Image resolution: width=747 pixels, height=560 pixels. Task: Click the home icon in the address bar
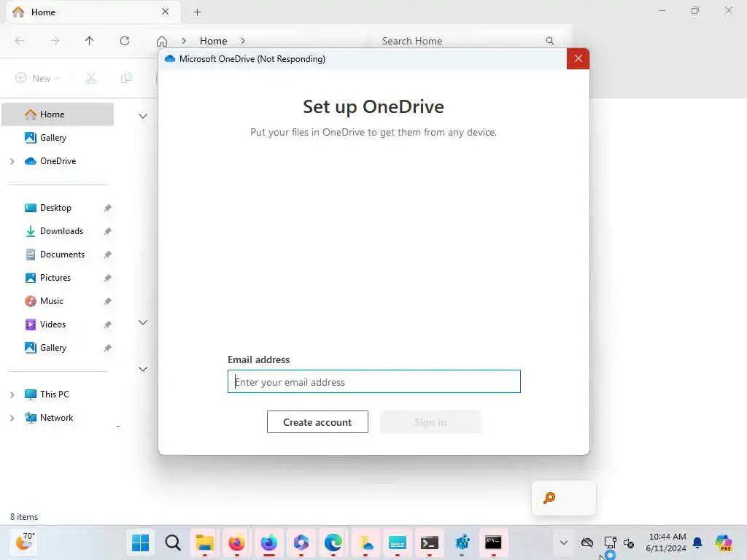click(162, 41)
